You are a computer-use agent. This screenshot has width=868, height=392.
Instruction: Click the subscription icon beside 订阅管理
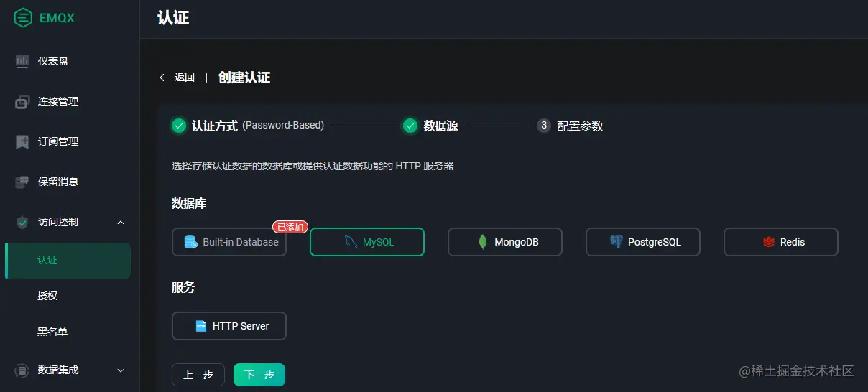pyautogui.click(x=22, y=142)
